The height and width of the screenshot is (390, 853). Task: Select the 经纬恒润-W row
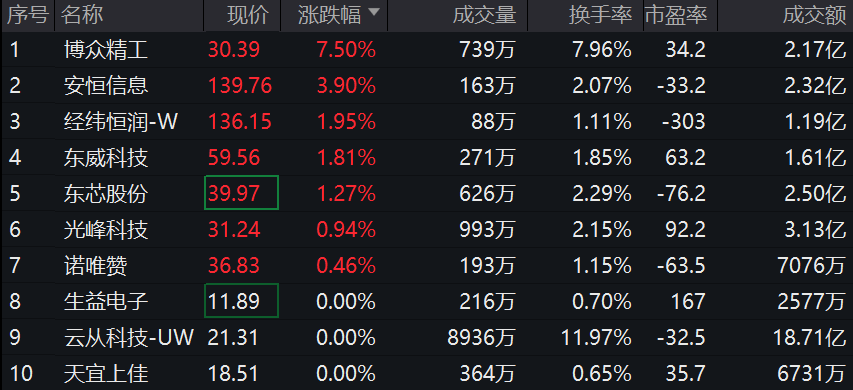[x=426, y=122]
